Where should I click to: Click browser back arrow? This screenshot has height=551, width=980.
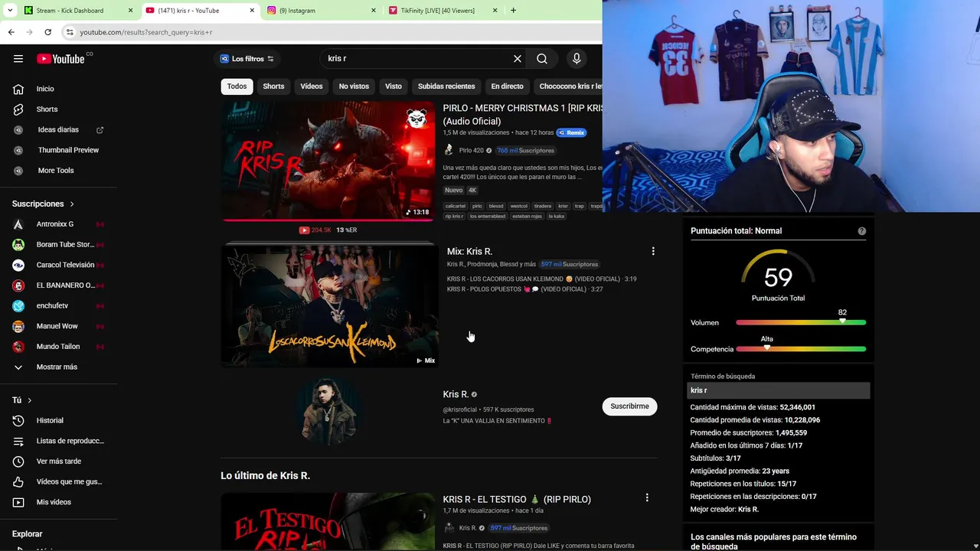click(11, 32)
